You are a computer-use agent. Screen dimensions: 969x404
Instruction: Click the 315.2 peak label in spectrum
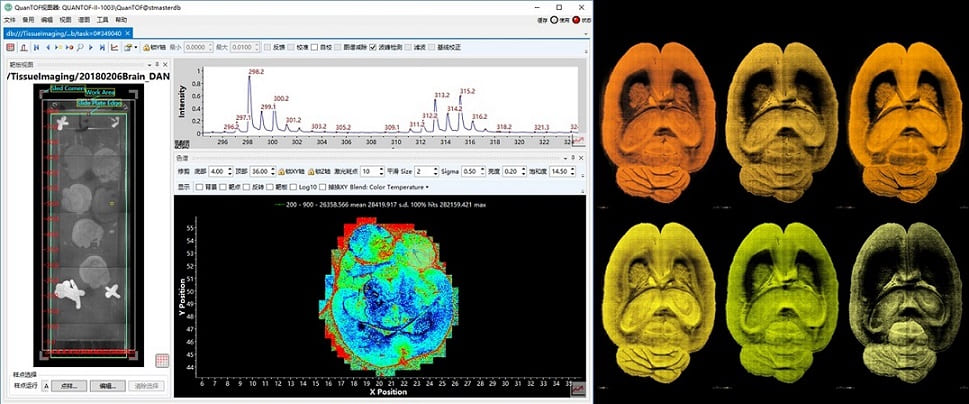pos(468,91)
